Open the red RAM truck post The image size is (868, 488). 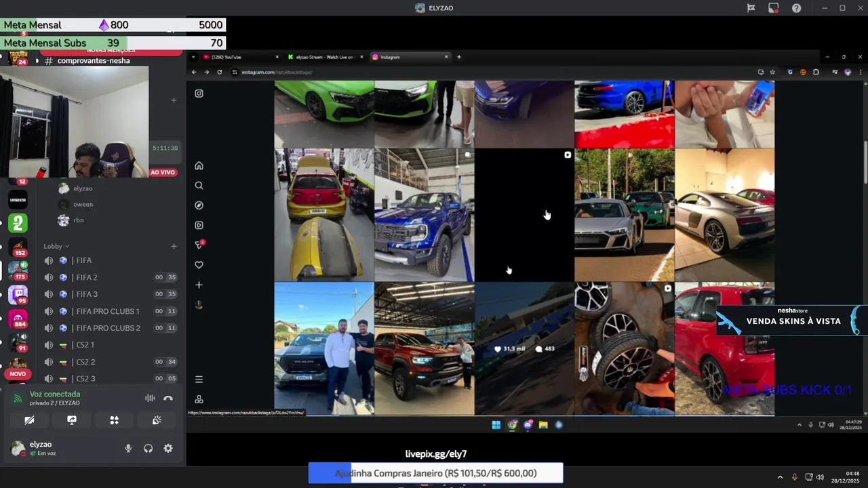pos(425,348)
